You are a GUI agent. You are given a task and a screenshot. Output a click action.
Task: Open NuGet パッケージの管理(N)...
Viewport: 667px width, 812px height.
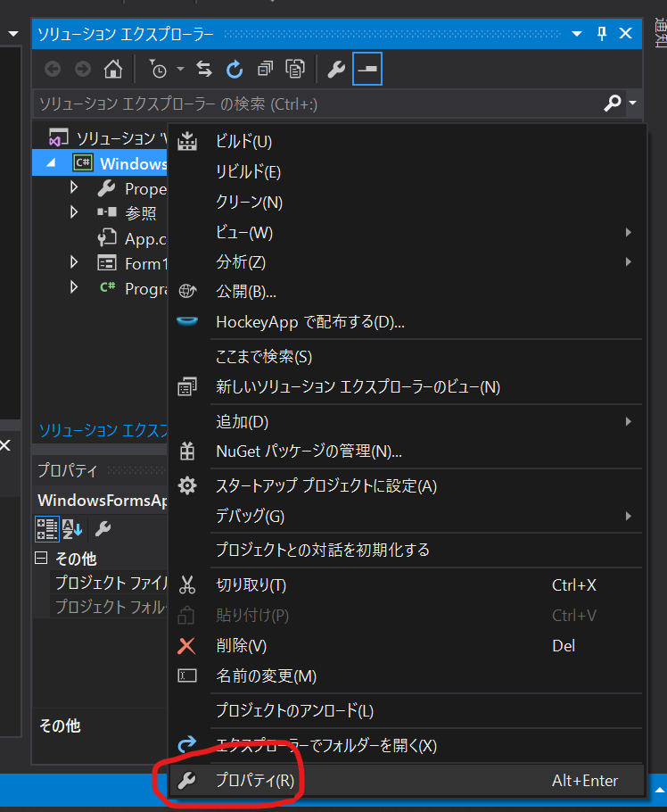point(408,451)
